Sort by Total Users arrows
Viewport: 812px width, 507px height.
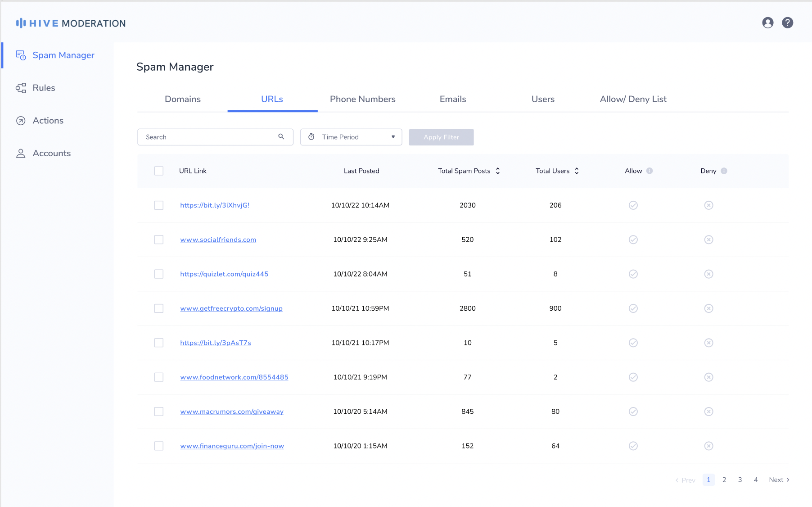coord(577,171)
